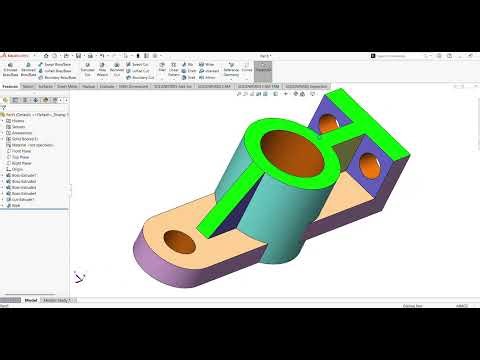Click the Rebuild traffic light icon
The width and height of the screenshot is (480, 360).
[x=138, y=56]
